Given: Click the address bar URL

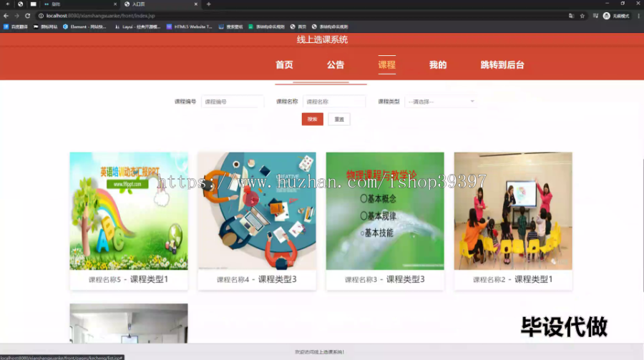Looking at the screenshot, I should 101,16.
